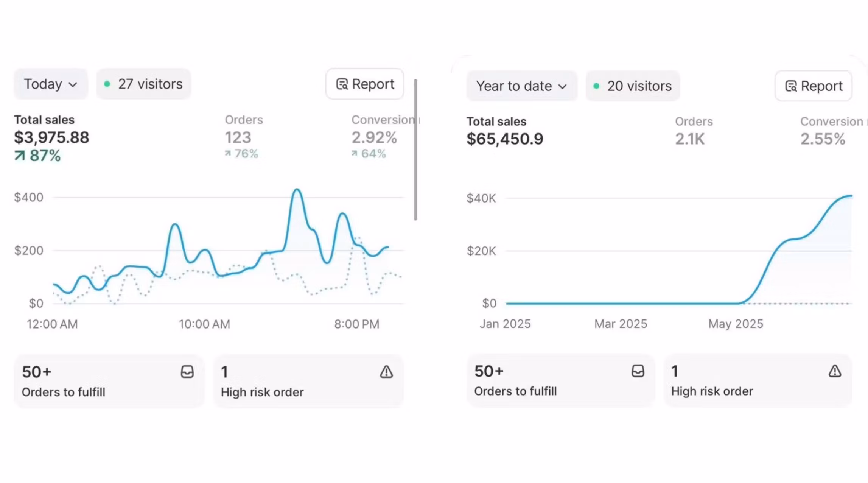Click the Report button in right panel
Viewport: 868px width, 483px height.
(814, 86)
